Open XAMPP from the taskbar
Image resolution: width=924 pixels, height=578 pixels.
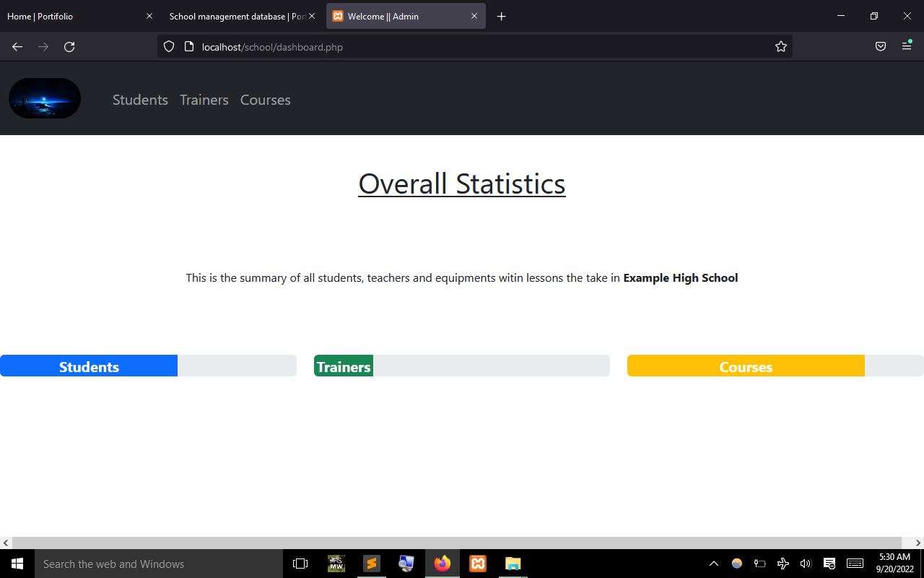click(x=478, y=564)
